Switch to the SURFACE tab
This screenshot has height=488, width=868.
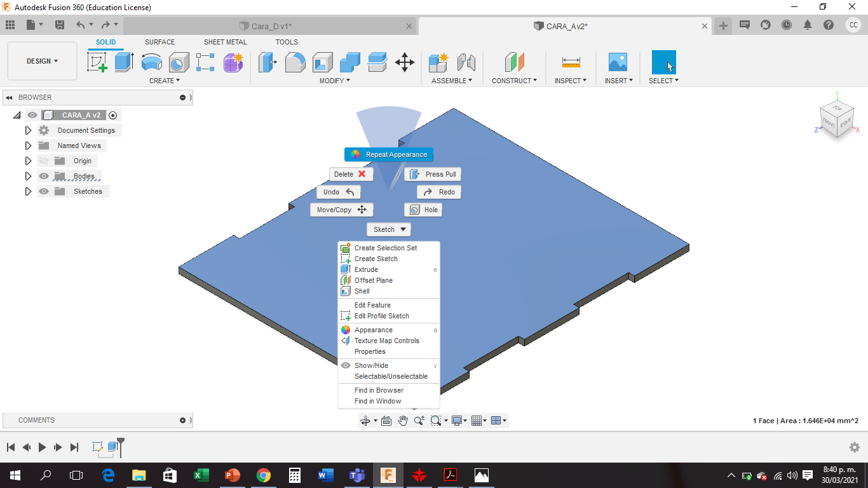[x=159, y=42]
